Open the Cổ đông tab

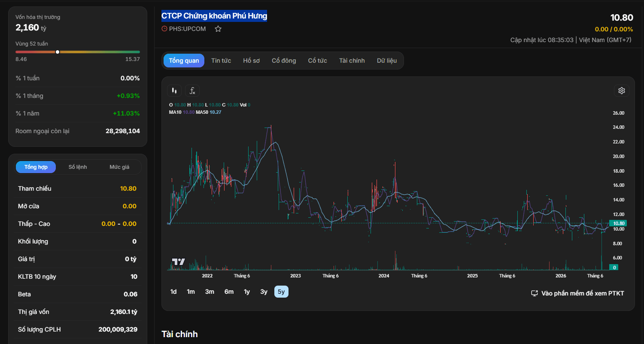coord(284,61)
